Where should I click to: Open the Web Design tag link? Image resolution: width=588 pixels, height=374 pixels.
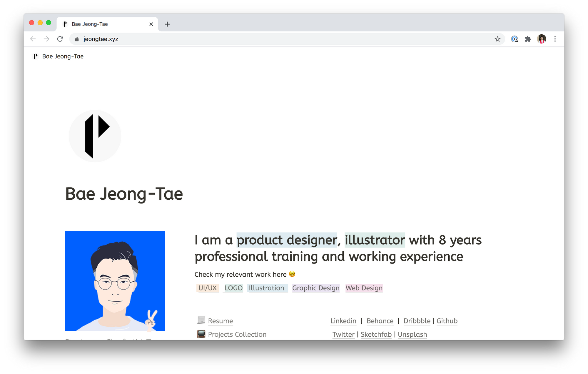pyautogui.click(x=364, y=288)
